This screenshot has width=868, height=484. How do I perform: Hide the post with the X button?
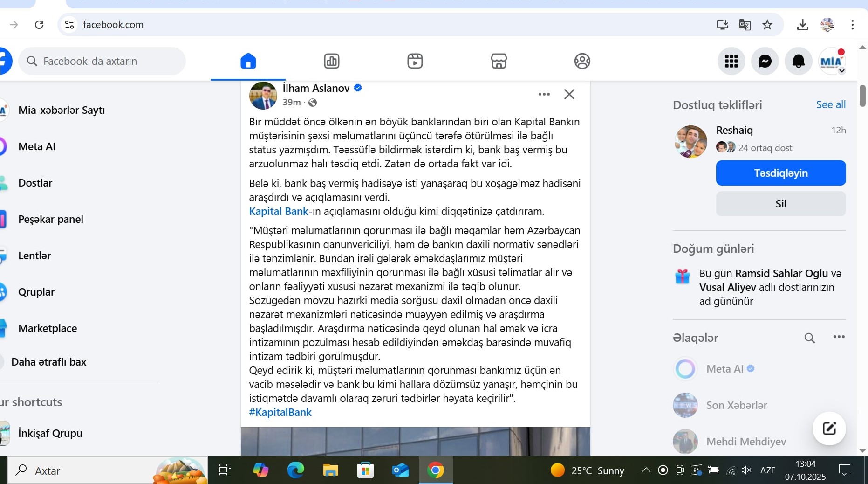(x=569, y=94)
